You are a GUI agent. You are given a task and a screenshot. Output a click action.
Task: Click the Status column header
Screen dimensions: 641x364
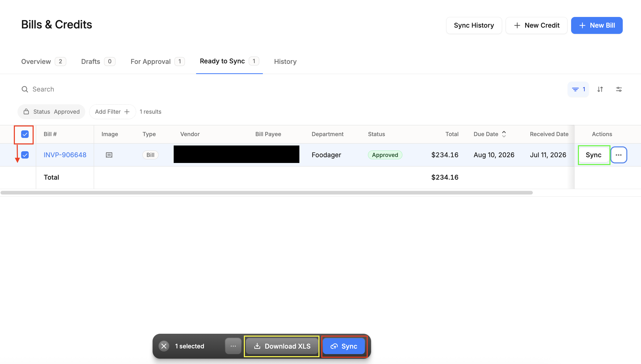tap(376, 134)
